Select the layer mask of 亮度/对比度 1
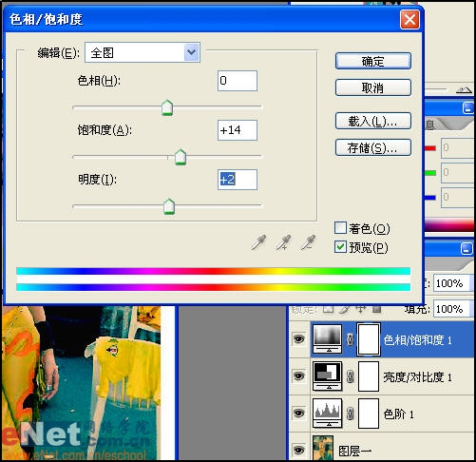 pyautogui.click(x=369, y=376)
